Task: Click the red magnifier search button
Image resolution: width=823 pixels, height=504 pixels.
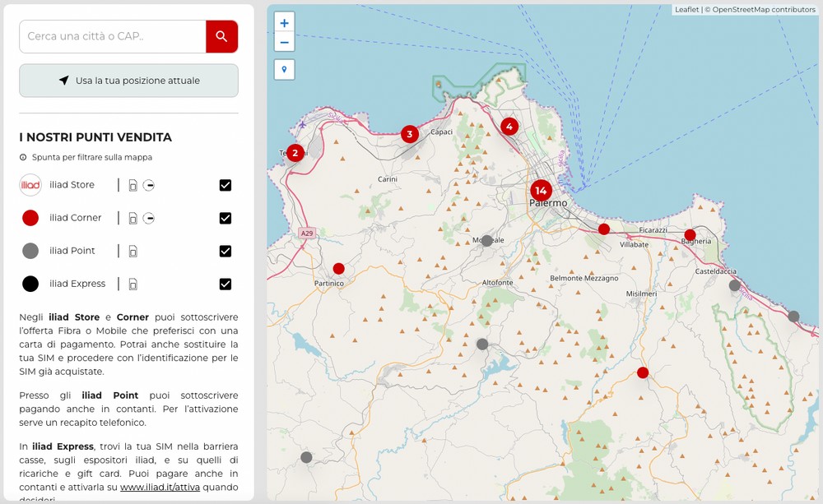Action: pos(221,36)
